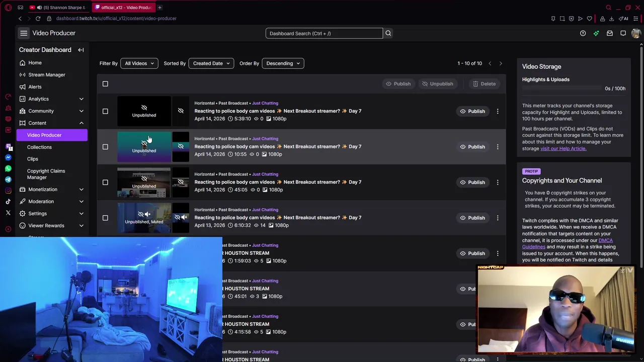This screenshot has height=362, width=644.
Task: Open more options for the 1:59:03 video
Action: 498,253
